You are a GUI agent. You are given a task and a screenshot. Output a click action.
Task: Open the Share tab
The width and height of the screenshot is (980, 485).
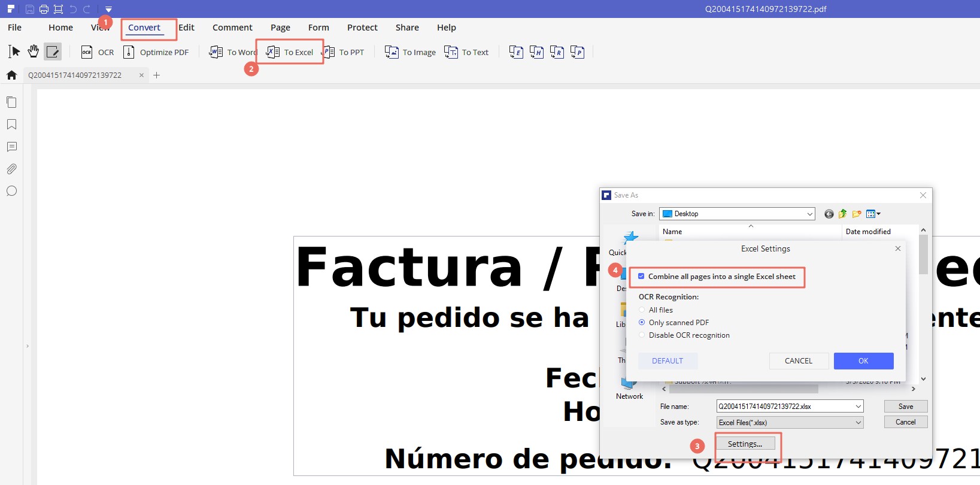[407, 28]
